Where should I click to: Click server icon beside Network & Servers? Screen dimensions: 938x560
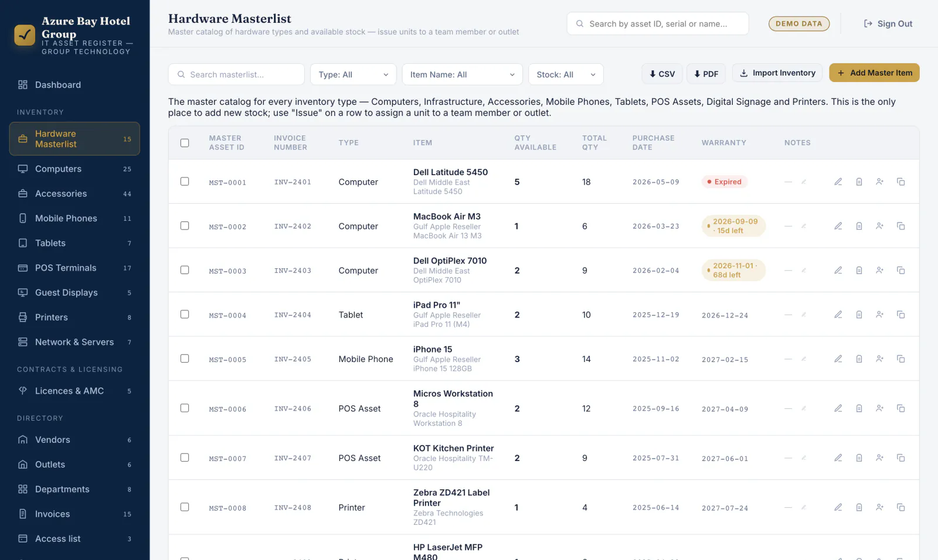click(23, 342)
